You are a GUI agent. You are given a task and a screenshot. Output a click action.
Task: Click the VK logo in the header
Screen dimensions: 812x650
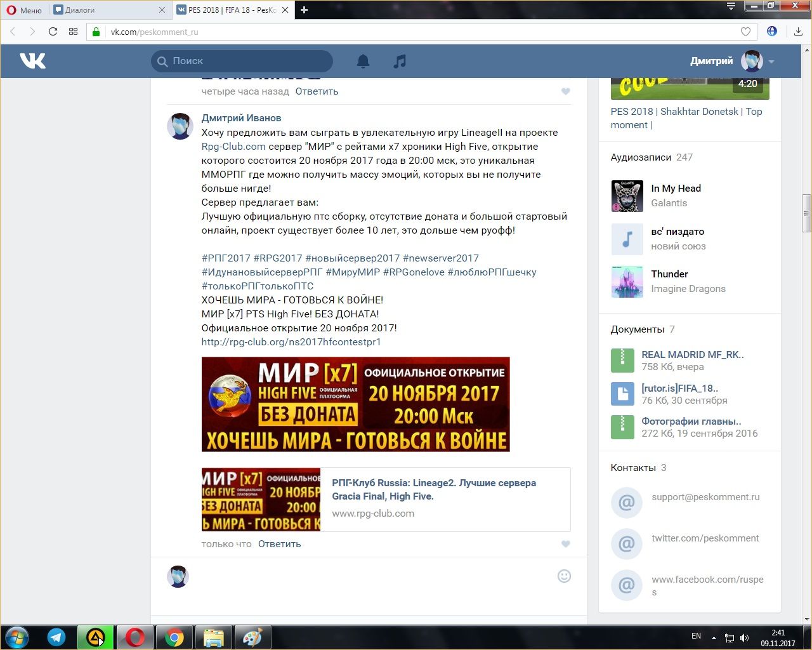32,61
